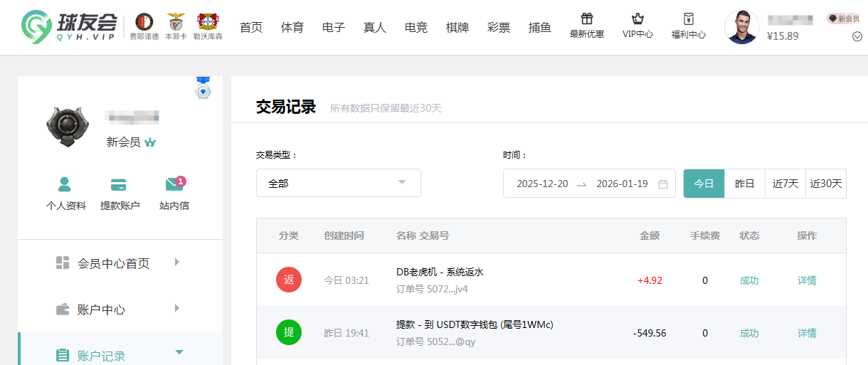Go to 首页 in top navigation

coord(251,27)
